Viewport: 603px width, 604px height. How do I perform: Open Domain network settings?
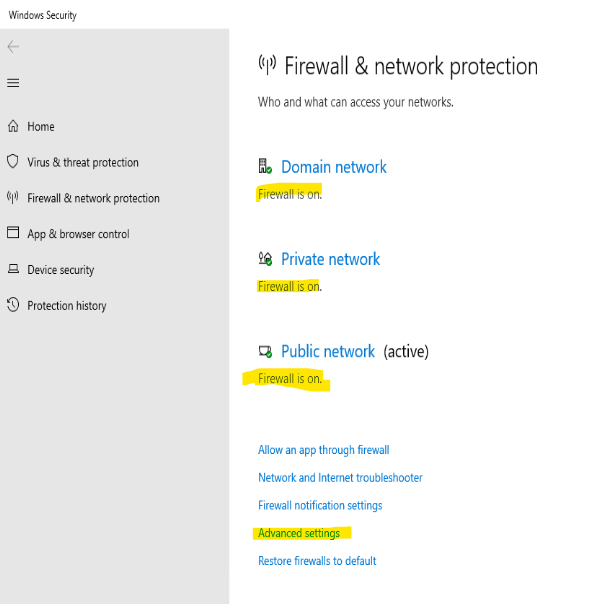334,167
